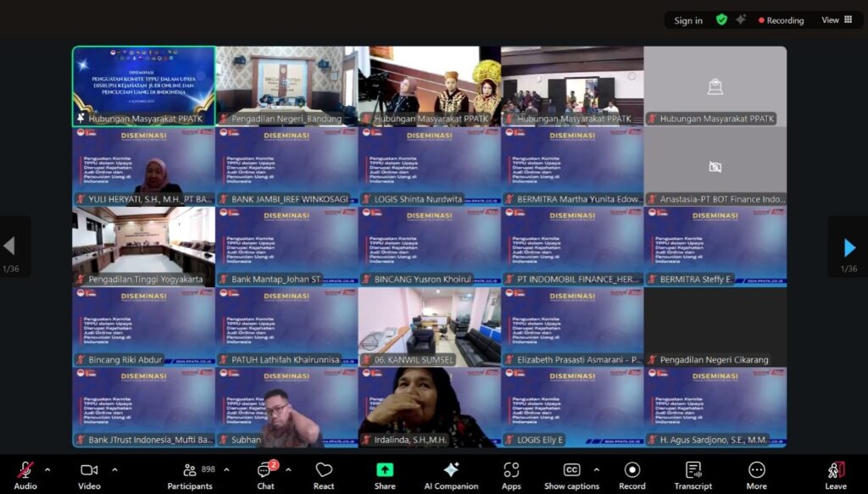
Task: Unmute microphone with the Audio button
Action: tap(25, 474)
